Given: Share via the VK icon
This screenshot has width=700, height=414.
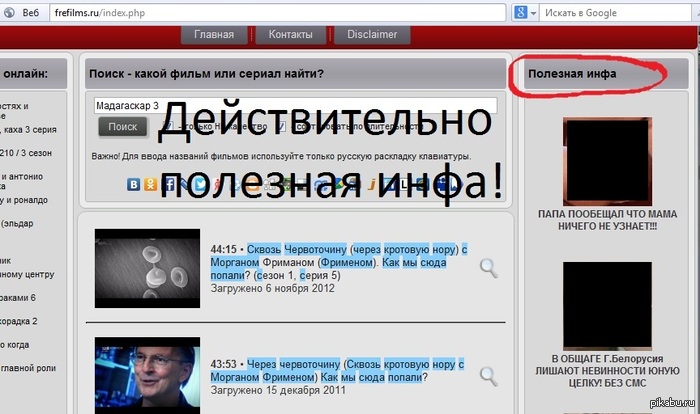Looking at the screenshot, I should pos(134,184).
